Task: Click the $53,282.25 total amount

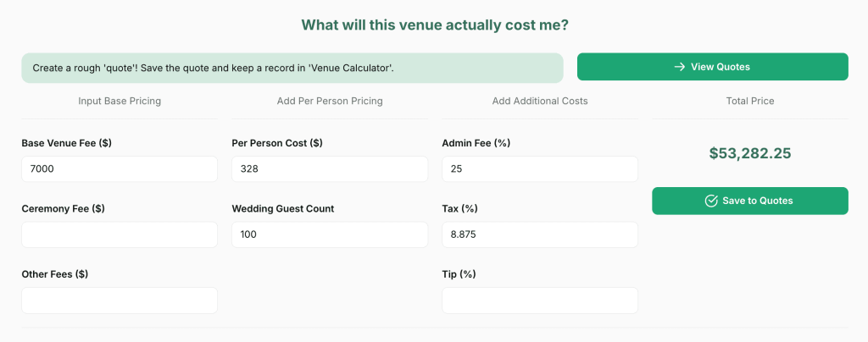Action: [750, 153]
